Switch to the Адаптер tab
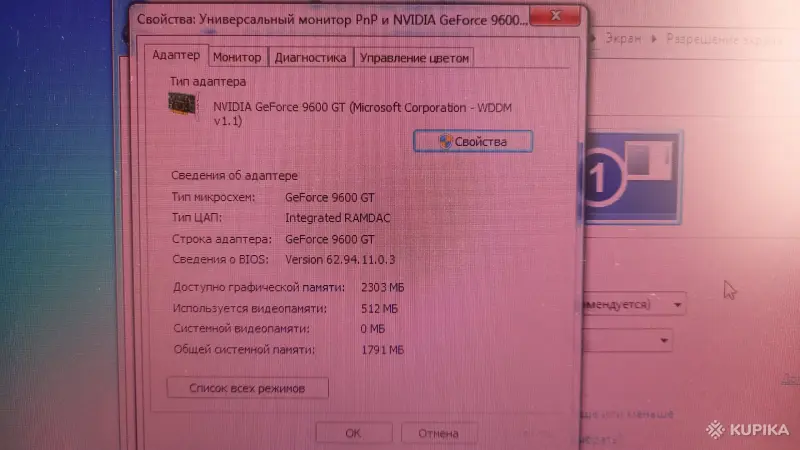Viewport: 800px width, 450px height. click(x=176, y=55)
